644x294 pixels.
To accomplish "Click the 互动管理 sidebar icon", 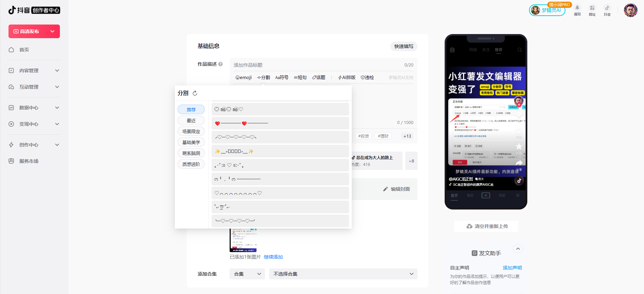I will coord(11,87).
